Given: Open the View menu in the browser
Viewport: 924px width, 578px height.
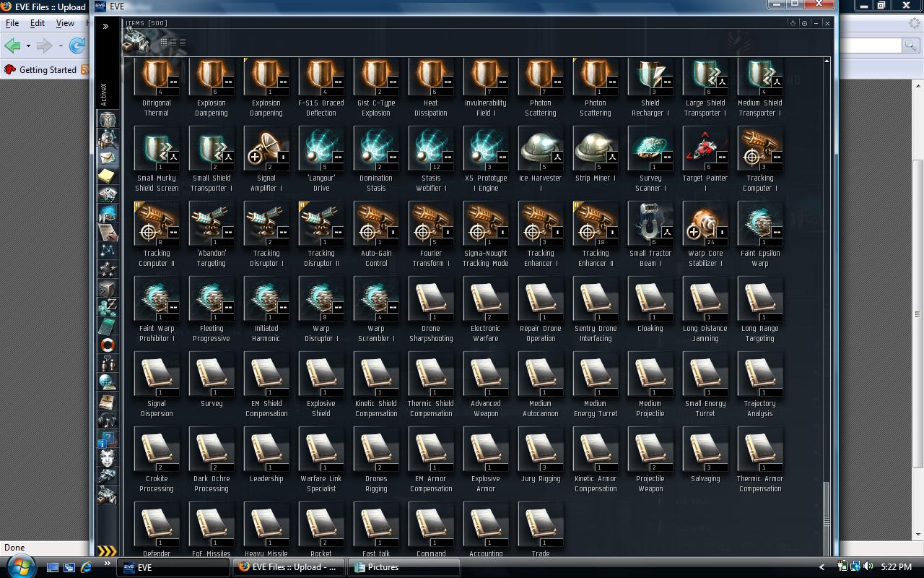Looking at the screenshot, I should click(65, 23).
